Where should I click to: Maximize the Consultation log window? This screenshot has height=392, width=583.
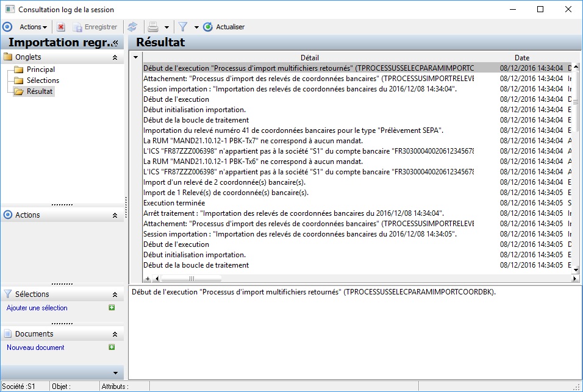[540, 9]
